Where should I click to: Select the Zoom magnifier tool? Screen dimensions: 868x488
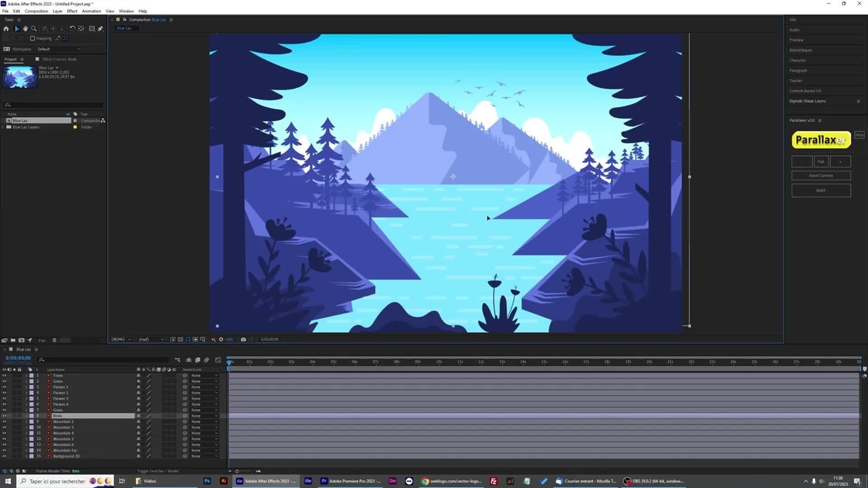click(34, 28)
